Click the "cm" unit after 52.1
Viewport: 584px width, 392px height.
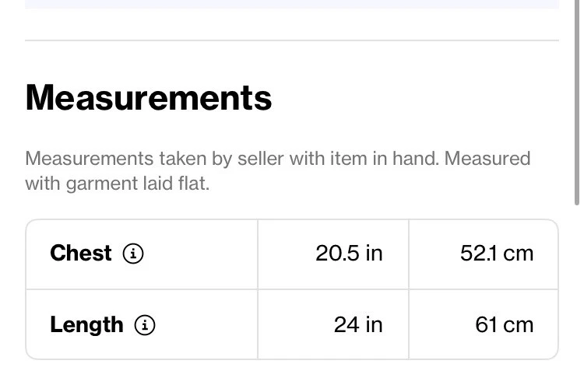(x=519, y=254)
